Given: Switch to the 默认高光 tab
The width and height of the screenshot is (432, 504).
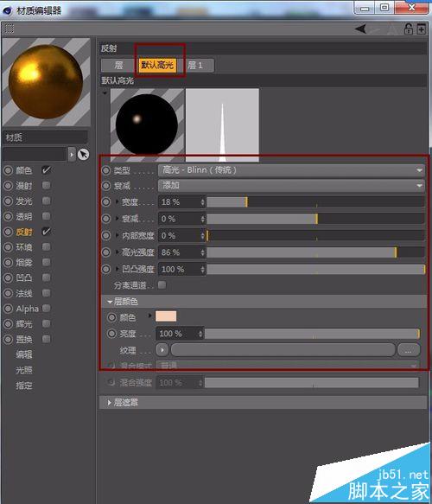Looking at the screenshot, I should pyautogui.click(x=157, y=65).
